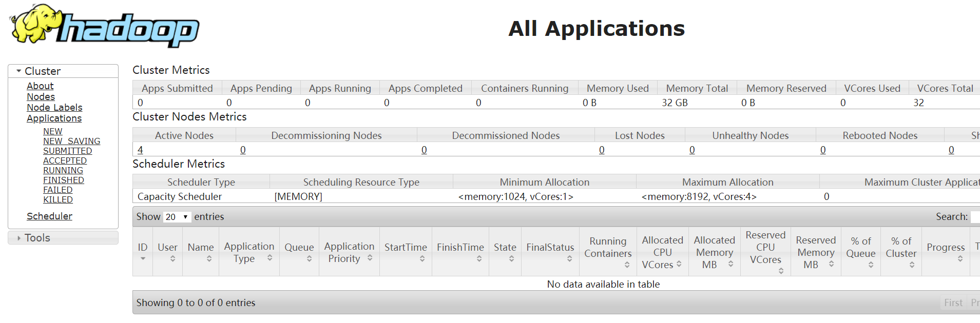Sort table by Reserved Memory MB column
This screenshot has height=323, width=980.
816,252
